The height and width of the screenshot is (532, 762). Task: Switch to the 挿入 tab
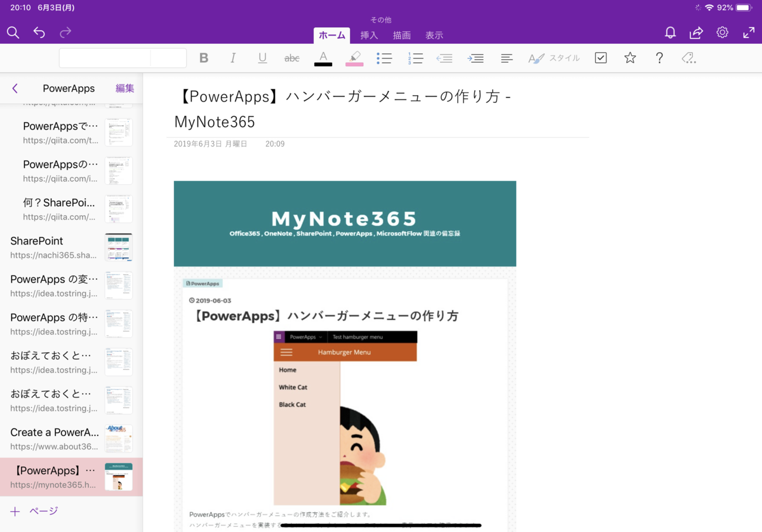click(x=369, y=36)
